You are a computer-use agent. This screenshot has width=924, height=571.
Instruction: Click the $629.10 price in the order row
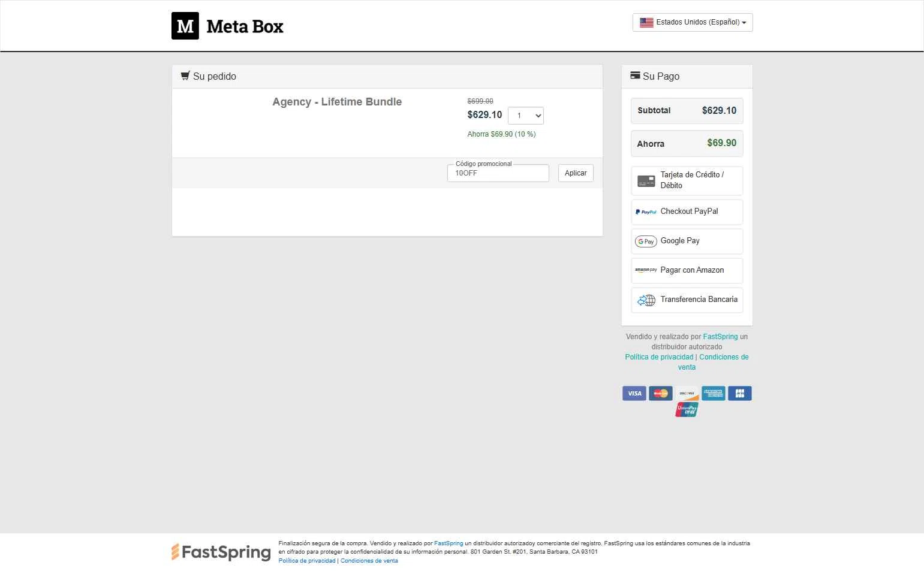(x=484, y=115)
